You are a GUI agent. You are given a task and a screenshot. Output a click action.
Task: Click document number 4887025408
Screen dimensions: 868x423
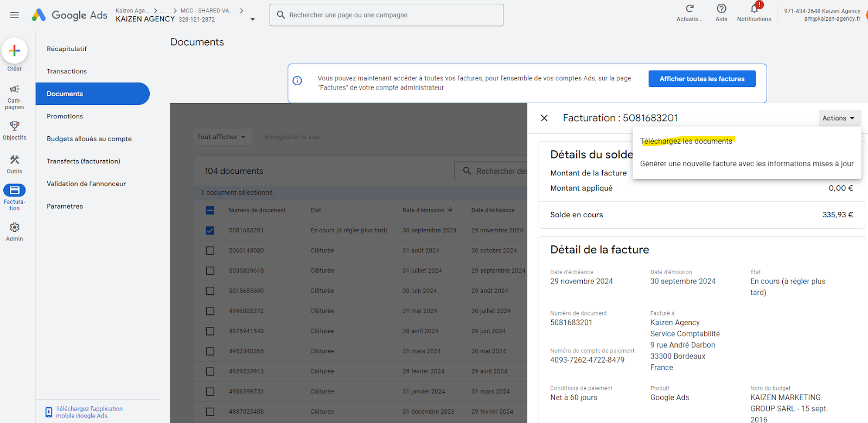(246, 412)
